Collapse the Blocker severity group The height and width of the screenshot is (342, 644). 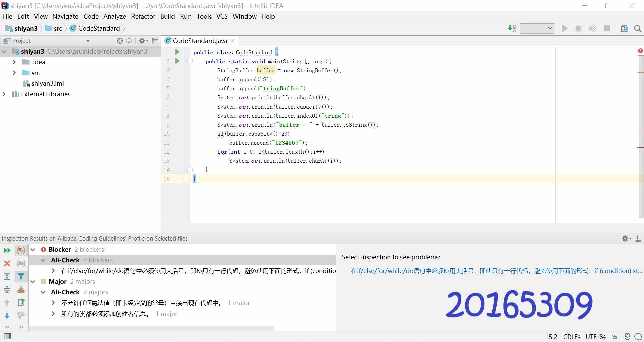coord(33,250)
